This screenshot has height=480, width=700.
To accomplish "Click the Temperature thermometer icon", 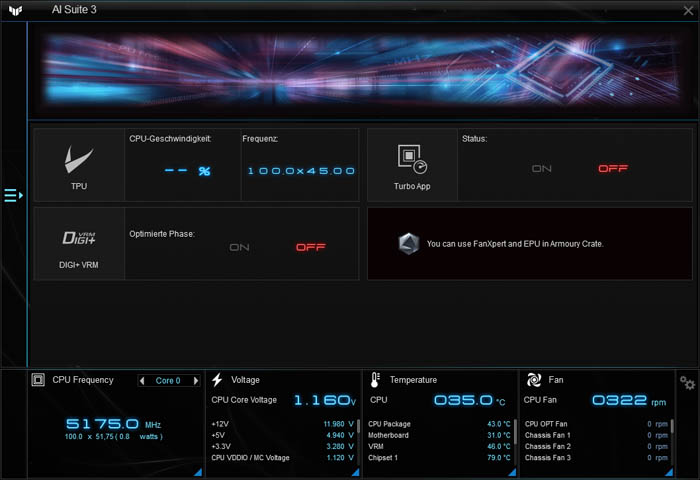I will coord(375,380).
